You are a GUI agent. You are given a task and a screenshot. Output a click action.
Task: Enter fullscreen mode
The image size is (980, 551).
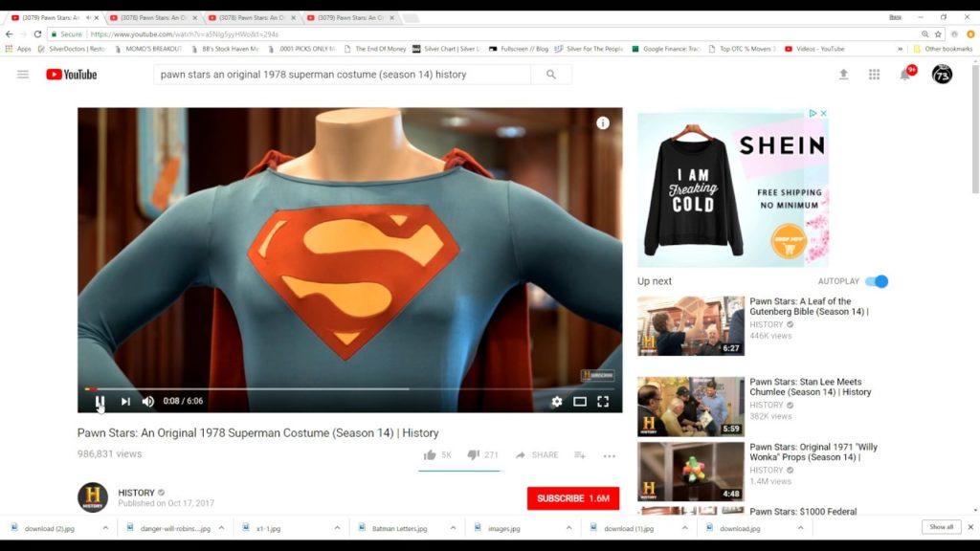pyautogui.click(x=603, y=402)
